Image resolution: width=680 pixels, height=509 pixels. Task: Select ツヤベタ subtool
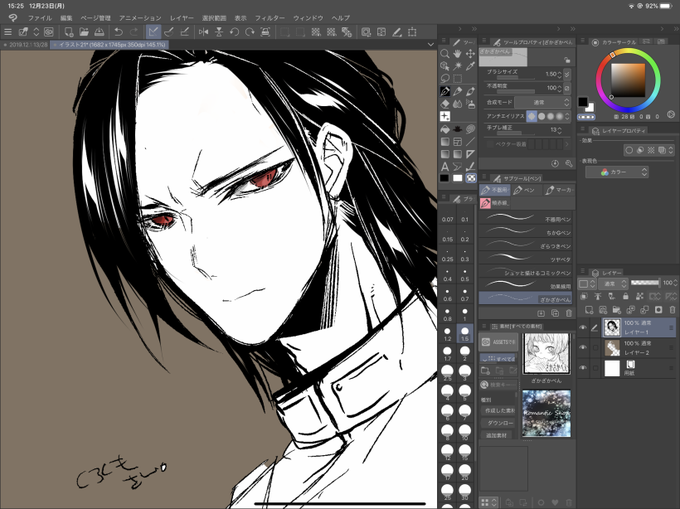click(526, 258)
